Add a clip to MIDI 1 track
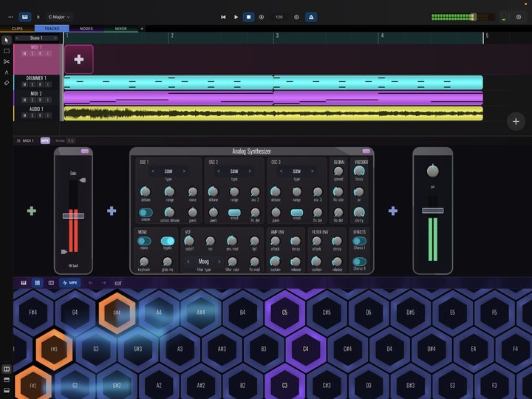The image size is (532, 399). [x=79, y=59]
